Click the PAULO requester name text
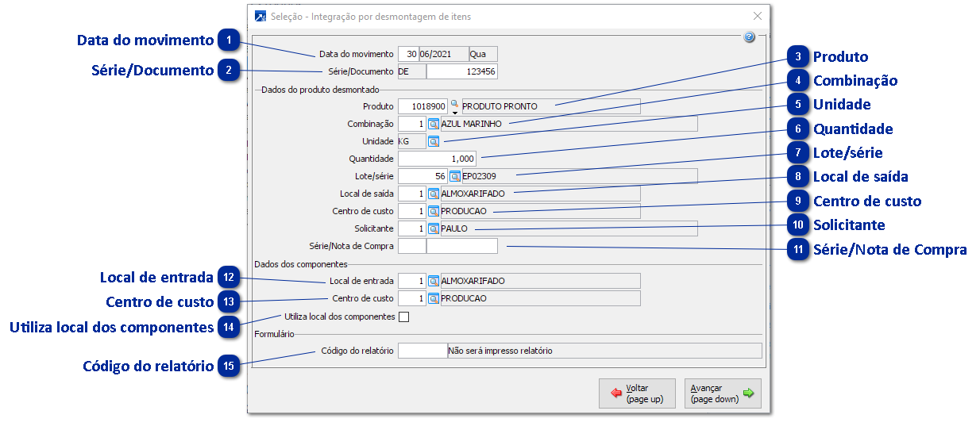 (454, 228)
